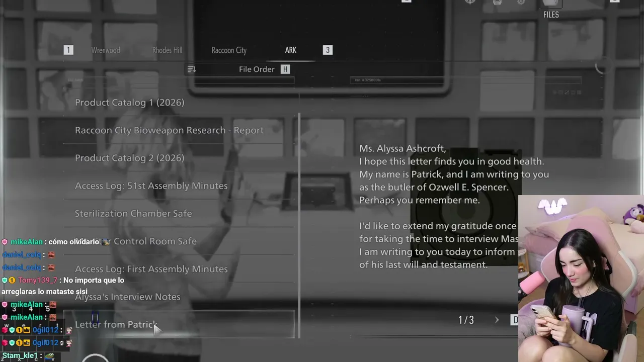Click the "3" next-area key icon
Viewport: 644px width, 362px height.
pyautogui.click(x=328, y=50)
